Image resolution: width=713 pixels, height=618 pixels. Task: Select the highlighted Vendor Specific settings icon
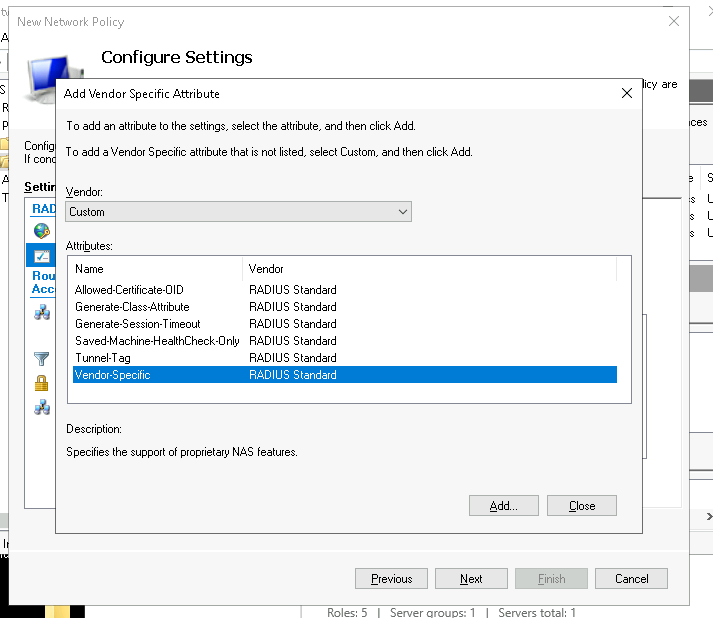(x=41, y=256)
